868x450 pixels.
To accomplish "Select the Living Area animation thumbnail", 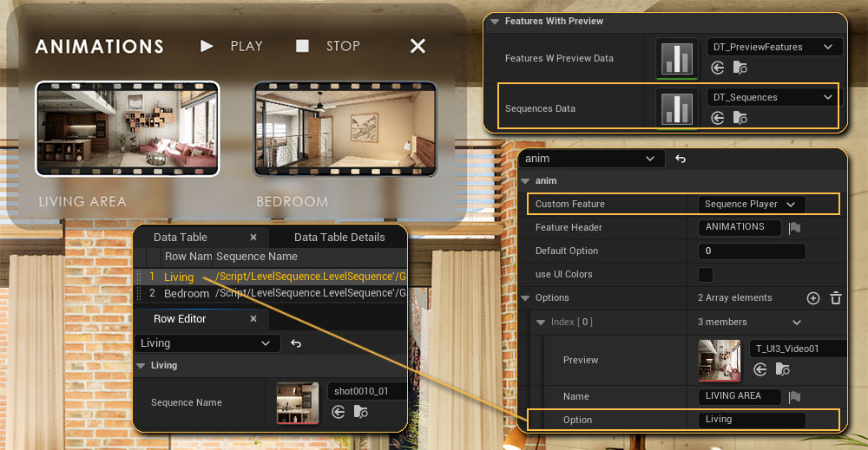I will [x=127, y=128].
